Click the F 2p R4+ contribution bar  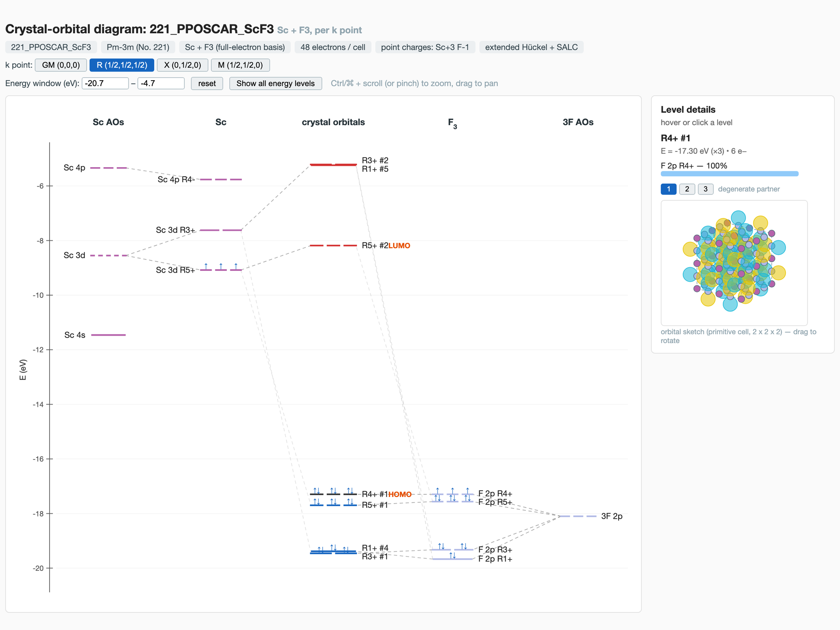(730, 173)
